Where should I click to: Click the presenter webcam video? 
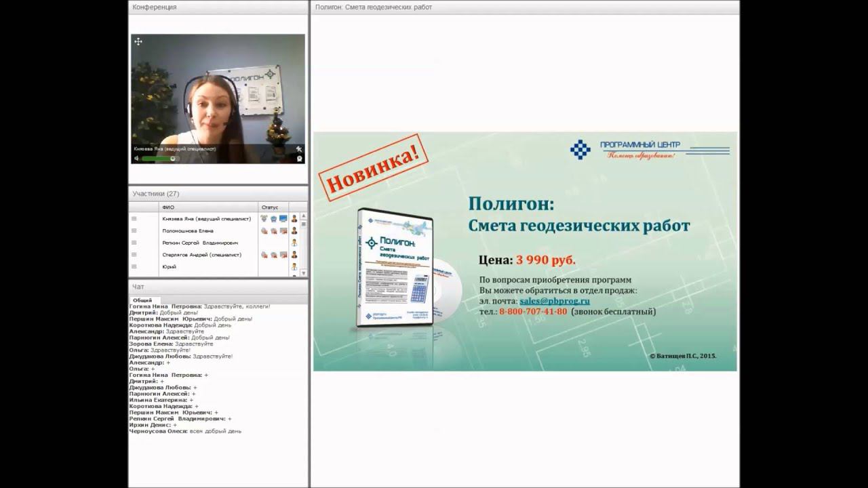tap(218, 98)
